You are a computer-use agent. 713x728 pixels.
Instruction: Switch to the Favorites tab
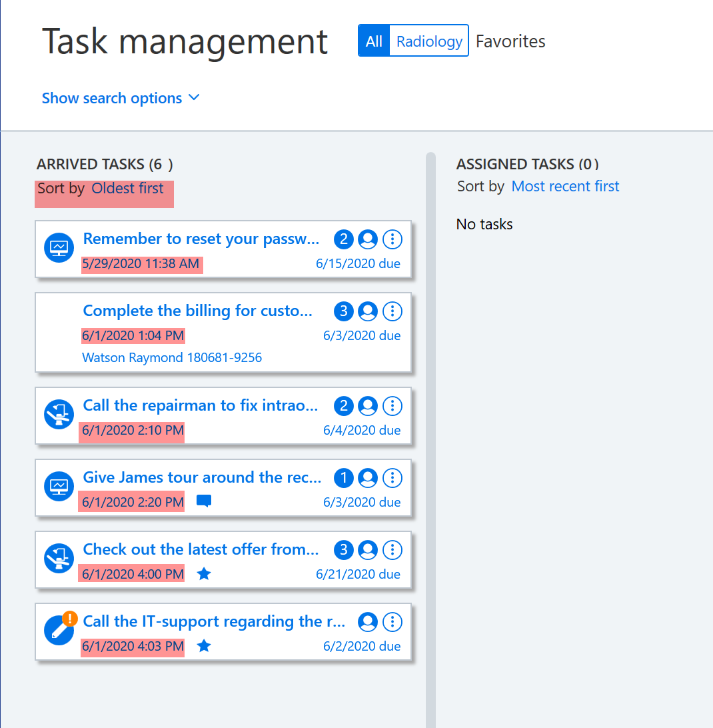coord(510,41)
